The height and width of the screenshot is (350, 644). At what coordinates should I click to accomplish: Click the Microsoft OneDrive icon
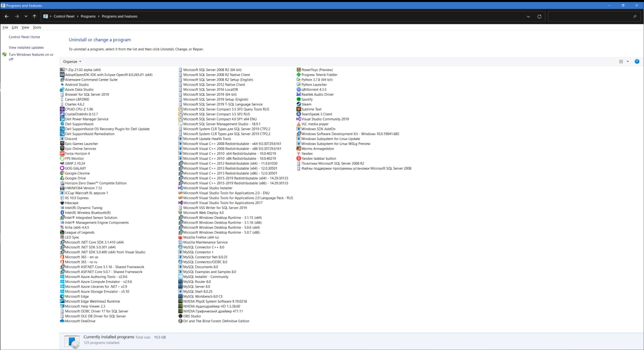62,321
